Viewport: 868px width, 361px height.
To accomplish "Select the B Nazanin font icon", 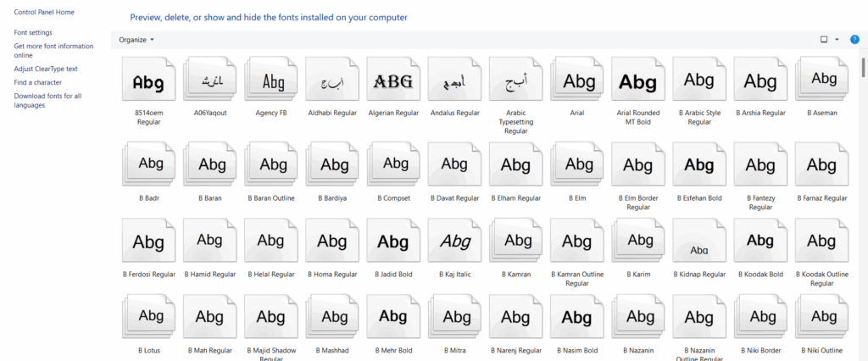I will [638, 317].
